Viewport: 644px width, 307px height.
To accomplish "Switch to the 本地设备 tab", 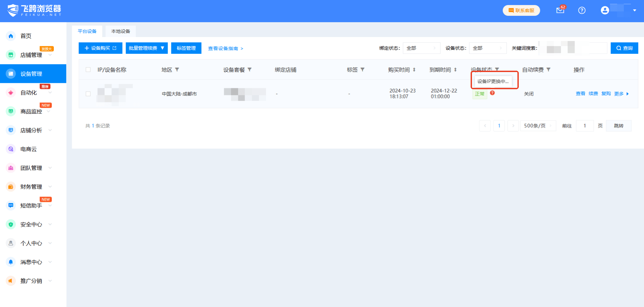I will (x=120, y=31).
